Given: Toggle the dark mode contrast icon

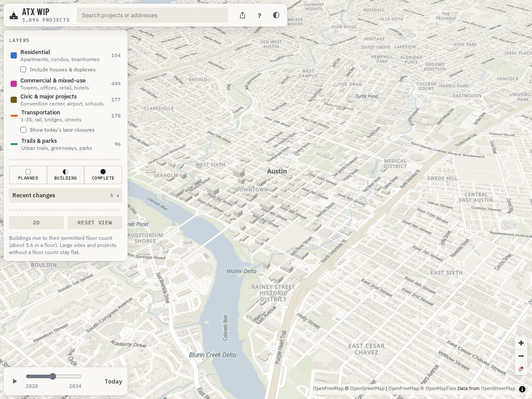Looking at the screenshot, I should (x=276, y=15).
